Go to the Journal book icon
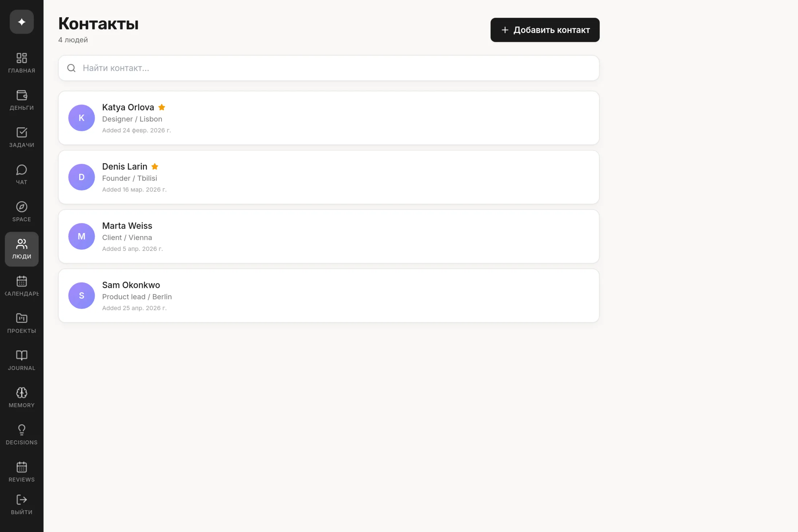The image size is (798, 532). click(22, 355)
